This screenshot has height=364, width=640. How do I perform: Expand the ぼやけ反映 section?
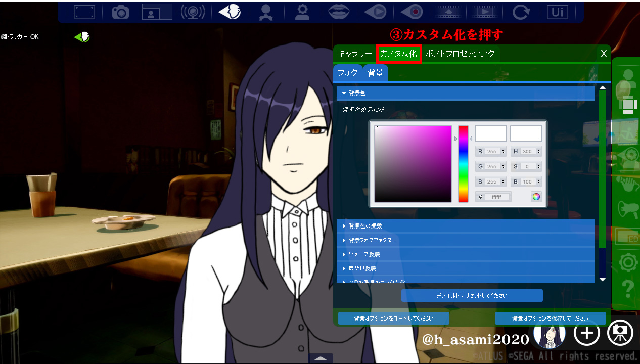(x=466, y=268)
